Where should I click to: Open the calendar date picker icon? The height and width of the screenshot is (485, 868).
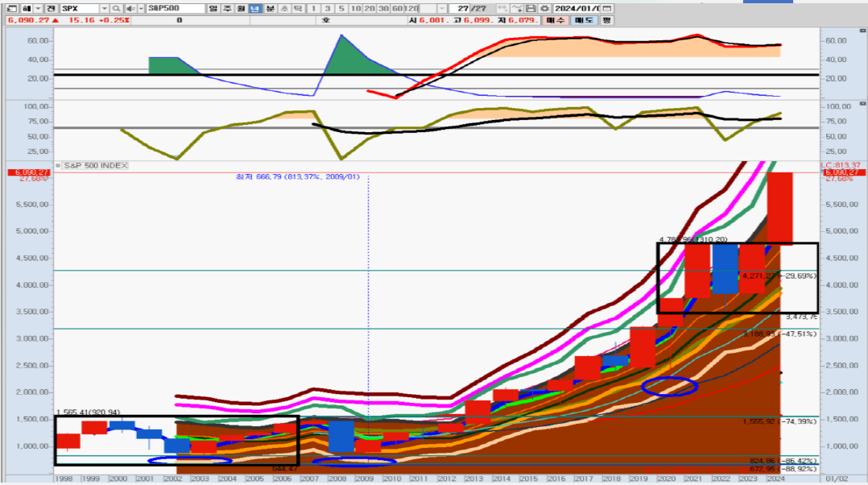607,9
